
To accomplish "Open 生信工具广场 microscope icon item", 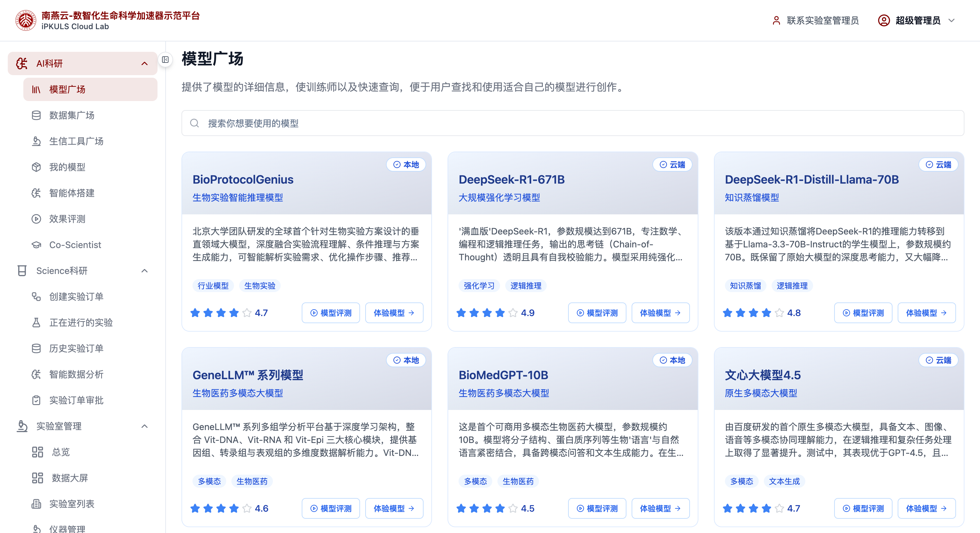I will tap(36, 141).
